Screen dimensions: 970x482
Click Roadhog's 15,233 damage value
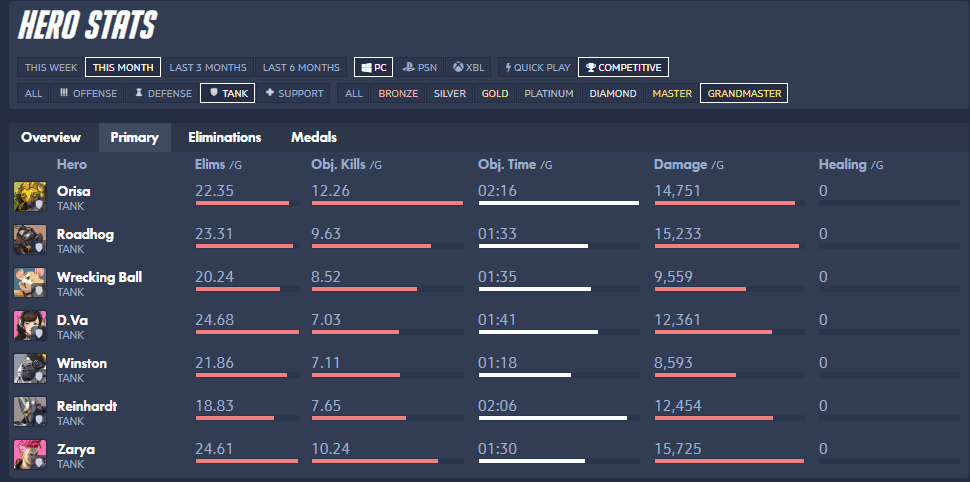677,234
